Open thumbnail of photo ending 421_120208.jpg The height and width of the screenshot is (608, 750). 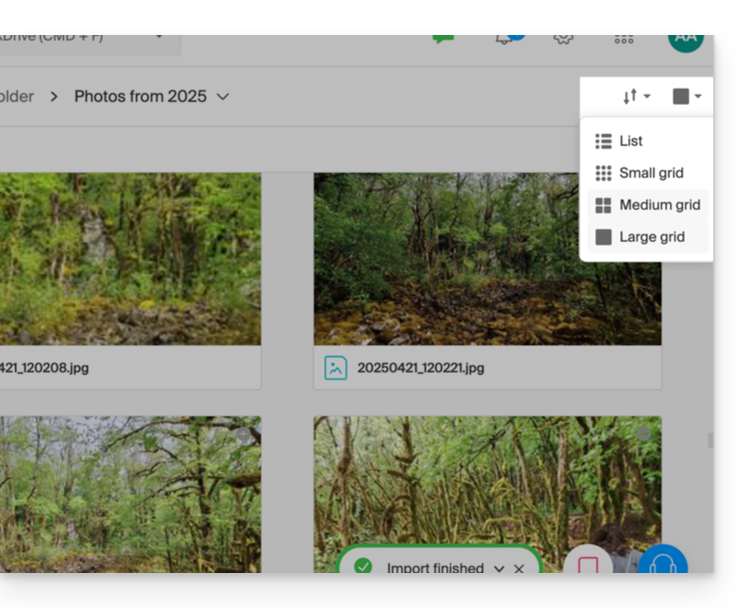tap(130, 259)
